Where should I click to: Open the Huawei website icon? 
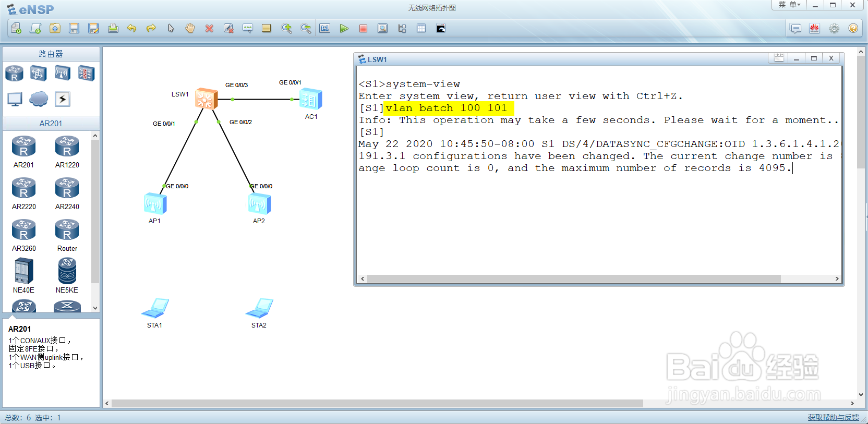[x=815, y=28]
